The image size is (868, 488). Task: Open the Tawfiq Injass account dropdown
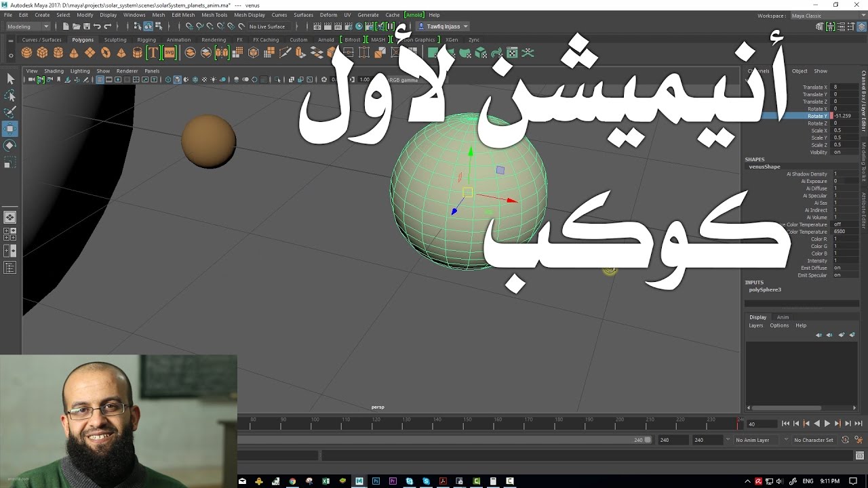tap(442, 26)
